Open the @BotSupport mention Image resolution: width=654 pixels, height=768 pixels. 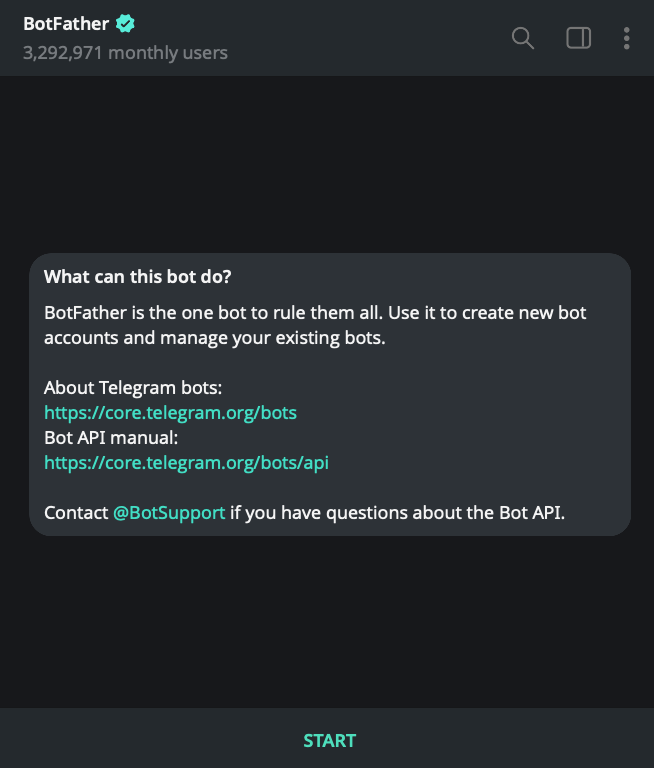(x=169, y=513)
